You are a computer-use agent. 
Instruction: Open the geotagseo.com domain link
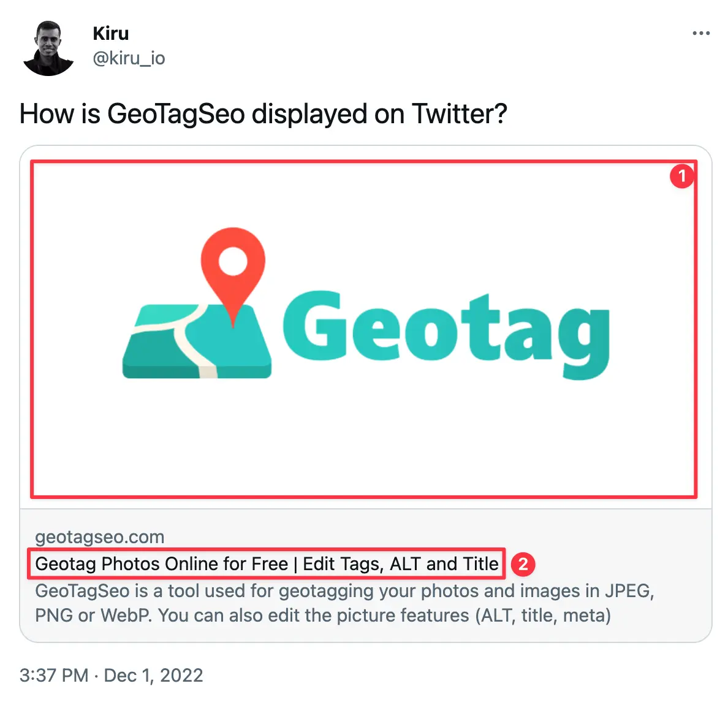[x=100, y=536]
